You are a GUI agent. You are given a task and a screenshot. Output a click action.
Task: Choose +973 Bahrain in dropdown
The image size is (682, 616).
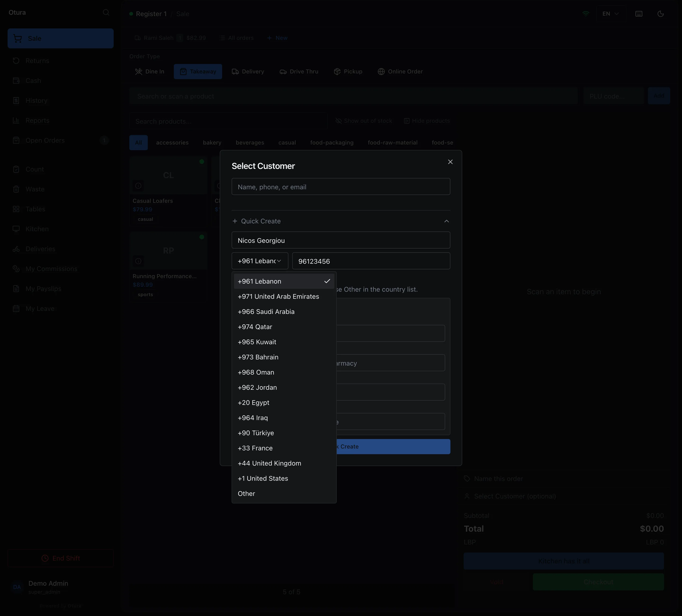point(284,357)
